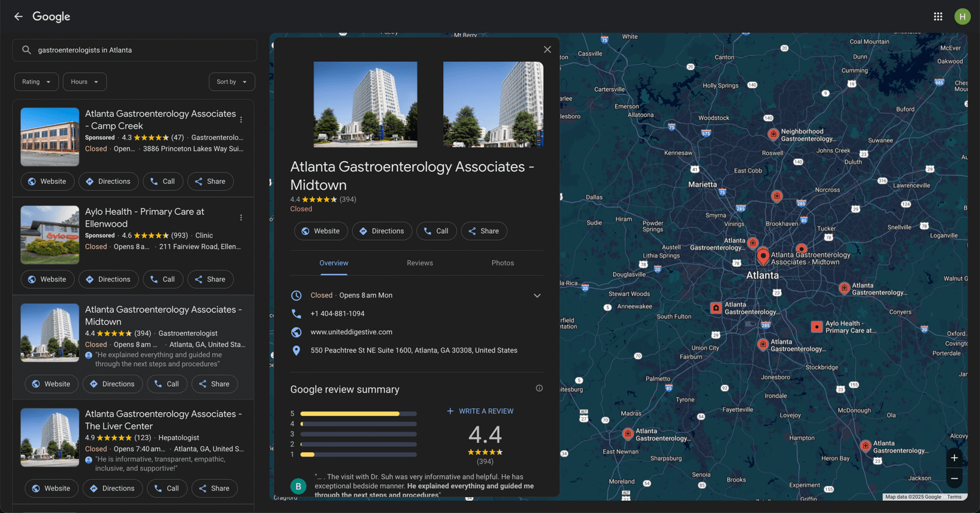Click Call for Midtown listing in results

coord(167,384)
